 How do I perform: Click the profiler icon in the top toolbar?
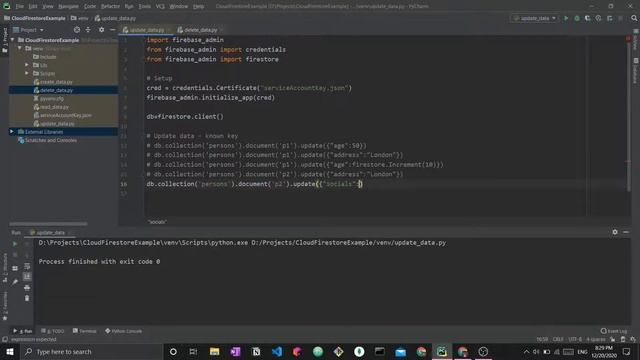tap(598, 18)
